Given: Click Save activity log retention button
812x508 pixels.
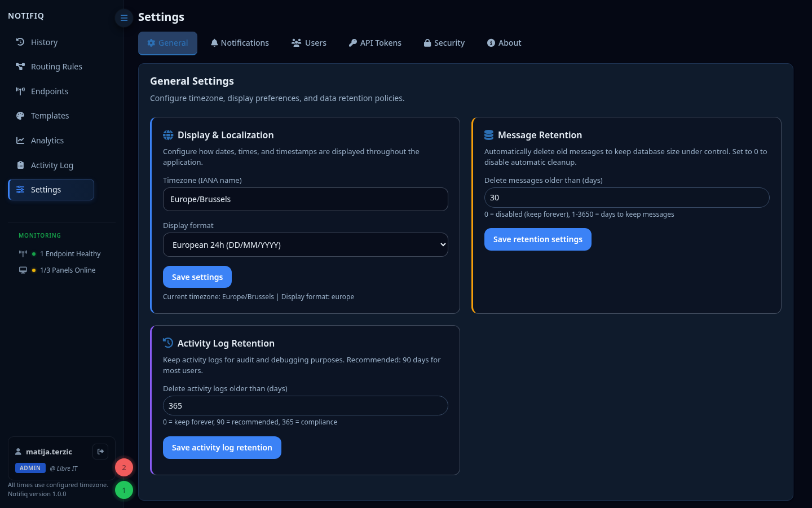Looking at the screenshot, I should pyautogui.click(x=222, y=448).
